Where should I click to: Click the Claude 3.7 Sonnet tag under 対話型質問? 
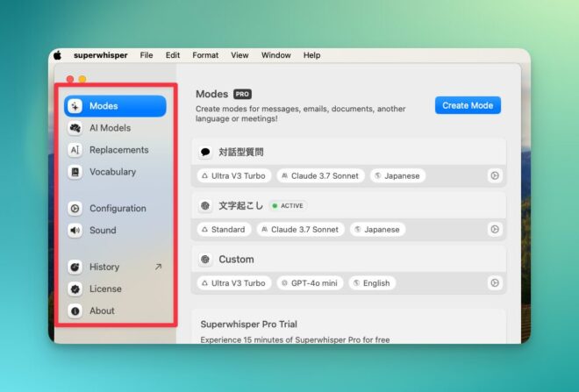pos(320,175)
